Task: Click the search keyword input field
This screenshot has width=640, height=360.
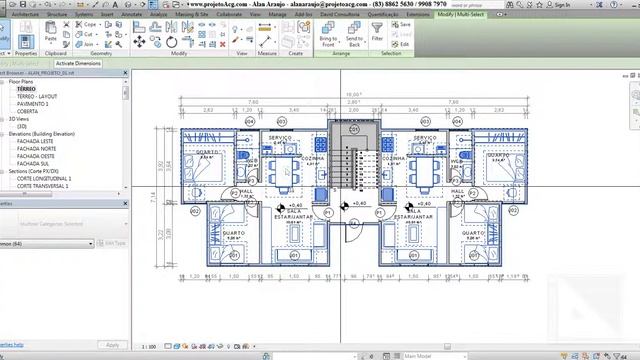Action: click(477, 5)
